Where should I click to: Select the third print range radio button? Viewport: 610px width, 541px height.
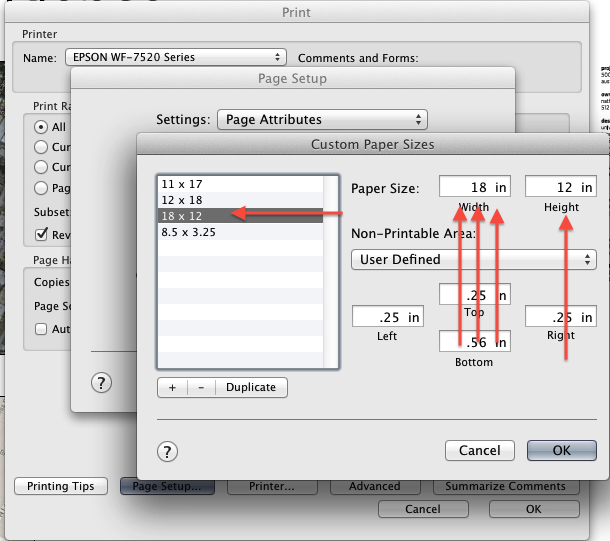(x=41, y=167)
